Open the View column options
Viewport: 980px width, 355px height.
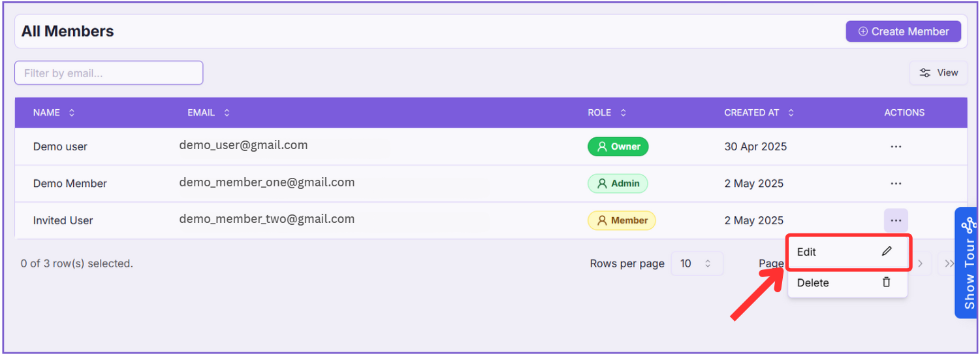coord(938,73)
